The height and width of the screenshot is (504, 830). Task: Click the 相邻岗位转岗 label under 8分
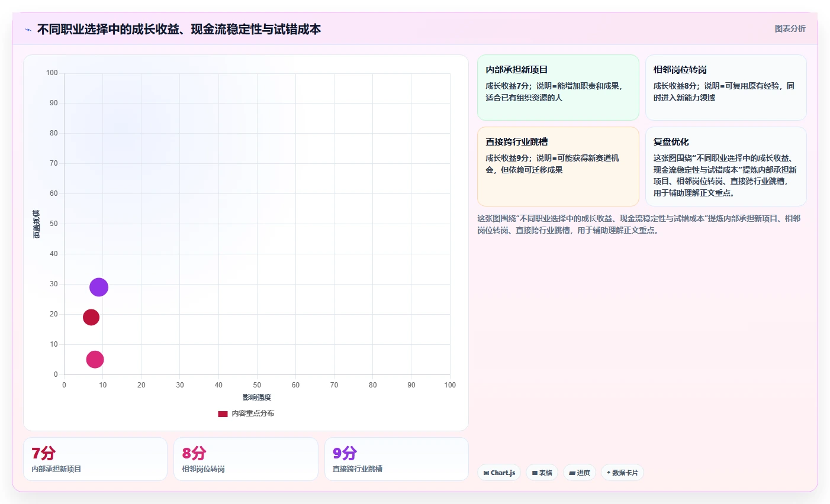click(203, 469)
